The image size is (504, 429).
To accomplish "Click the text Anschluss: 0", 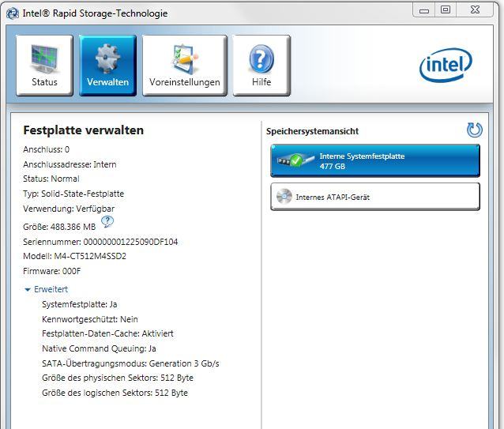I will 47,149.
